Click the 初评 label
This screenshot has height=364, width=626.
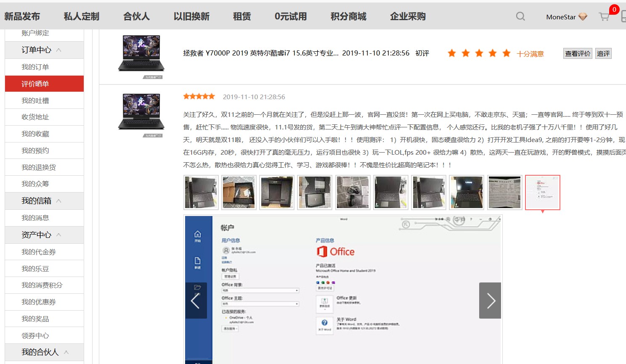coord(422,53)
